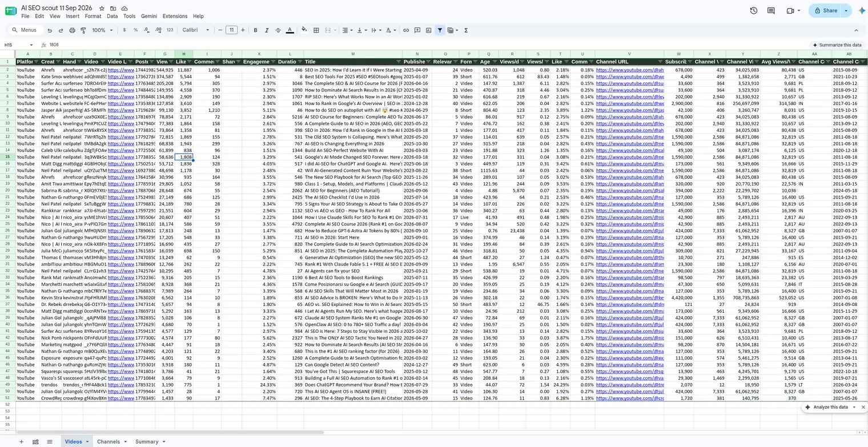
Task: Show the all sheets list
Action: (x=50, y=441)
